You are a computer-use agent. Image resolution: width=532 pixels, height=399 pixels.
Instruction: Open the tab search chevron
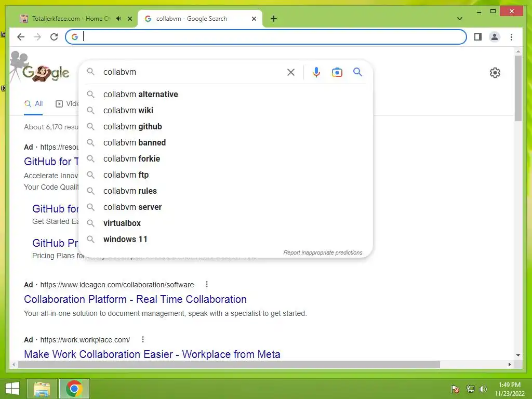click(x=460, y=19)
